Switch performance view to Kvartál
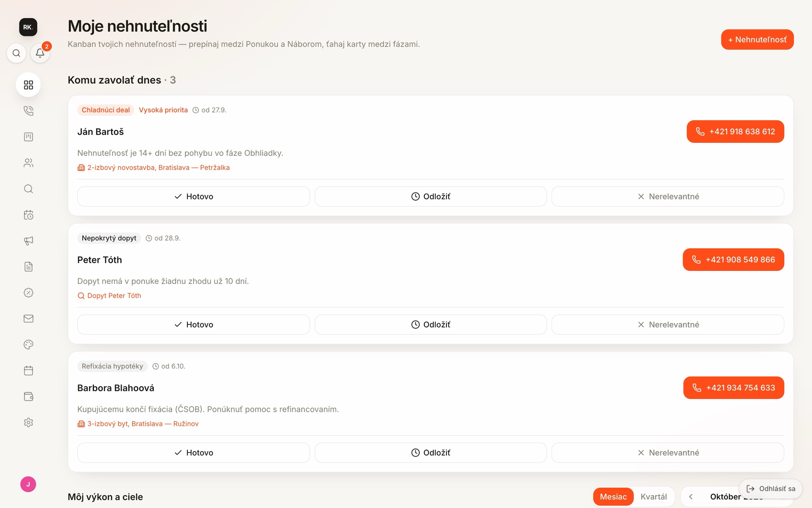Image resolution: width=812 pixels, height=508 pixels. [654, 496]
